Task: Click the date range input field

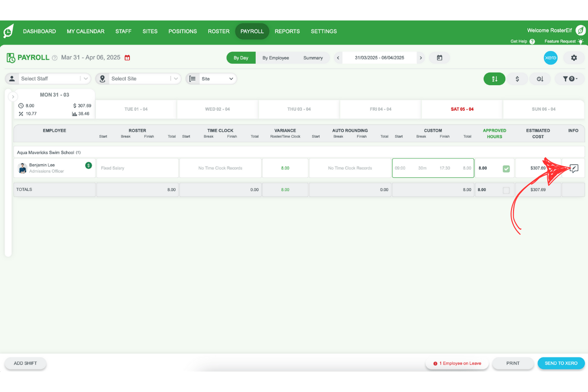Action: pos(379,57)
